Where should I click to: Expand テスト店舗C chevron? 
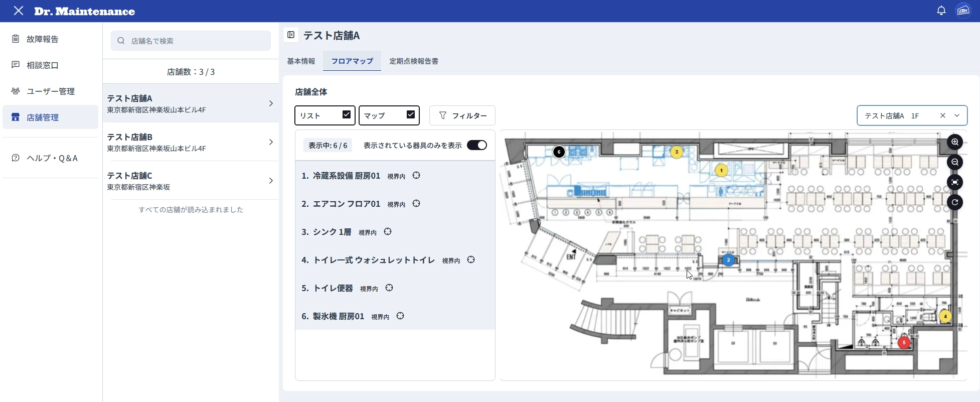271,181
